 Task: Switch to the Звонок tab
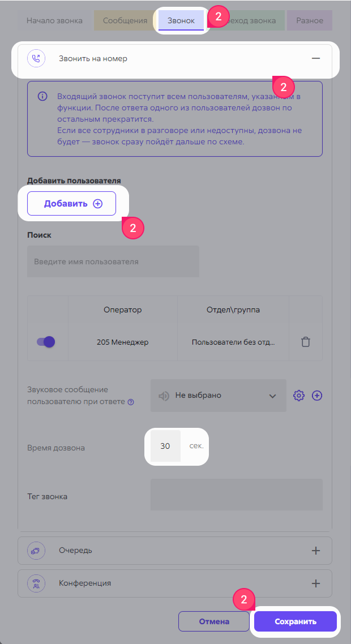181,20
